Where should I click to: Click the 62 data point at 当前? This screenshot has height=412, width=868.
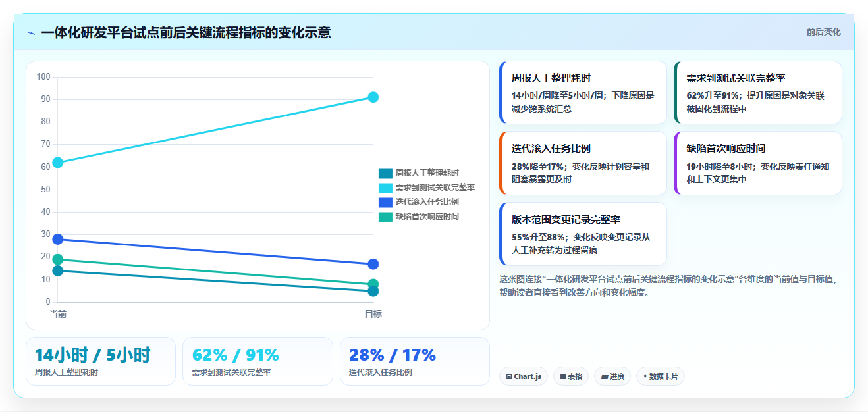tap(58, 163)
